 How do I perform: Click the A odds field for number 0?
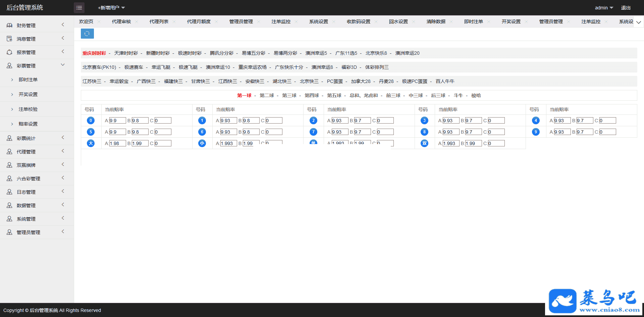[117, 121]
